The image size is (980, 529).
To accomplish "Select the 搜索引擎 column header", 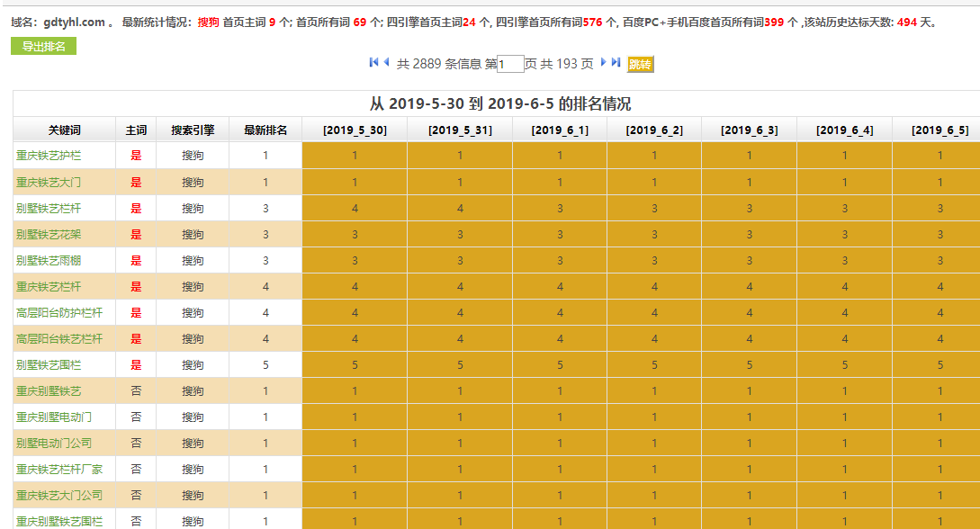I will pos(193,130).
